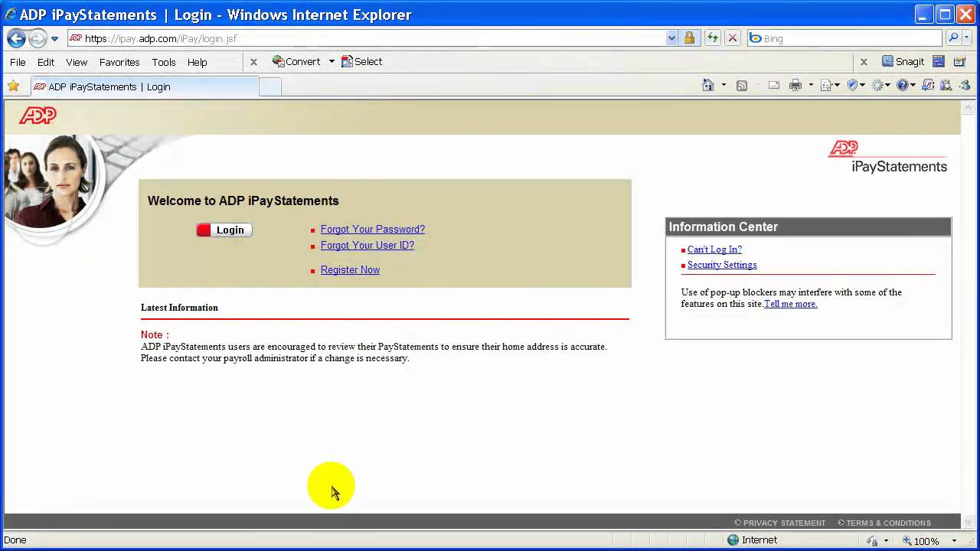Click the Messenger people icon in command bar
The height and width of the screenshot is (551, 980).
965,86
